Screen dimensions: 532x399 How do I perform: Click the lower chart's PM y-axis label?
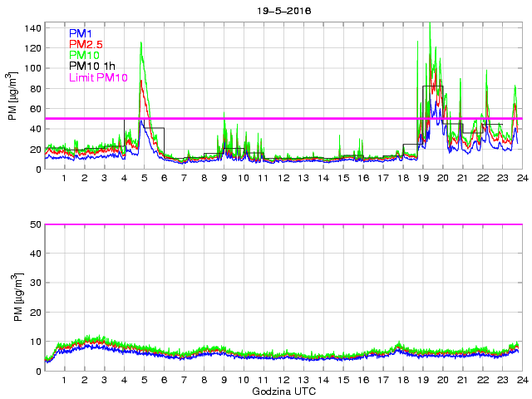coord(12,298)
